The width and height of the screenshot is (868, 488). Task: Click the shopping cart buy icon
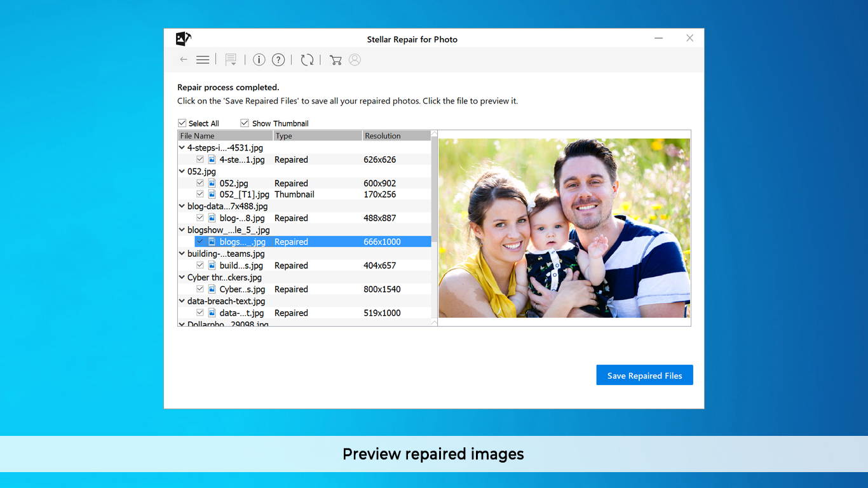(336, 60)
